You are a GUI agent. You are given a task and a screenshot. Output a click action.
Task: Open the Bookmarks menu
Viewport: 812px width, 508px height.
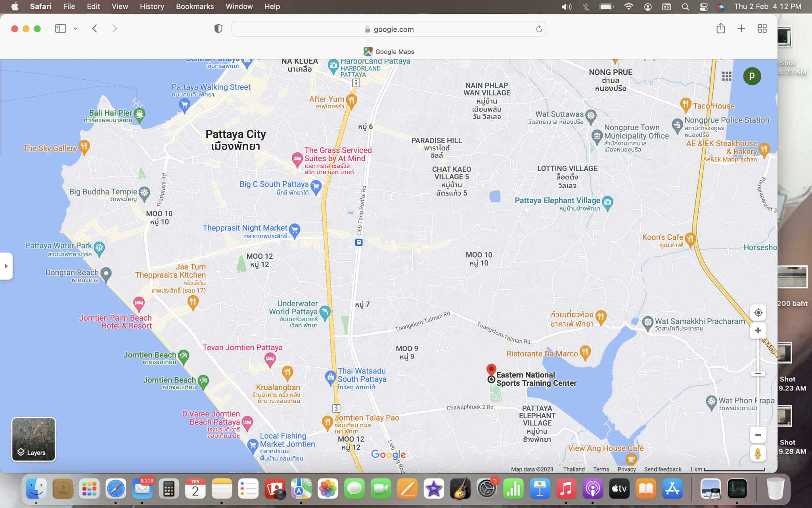(x=195, y=6)
